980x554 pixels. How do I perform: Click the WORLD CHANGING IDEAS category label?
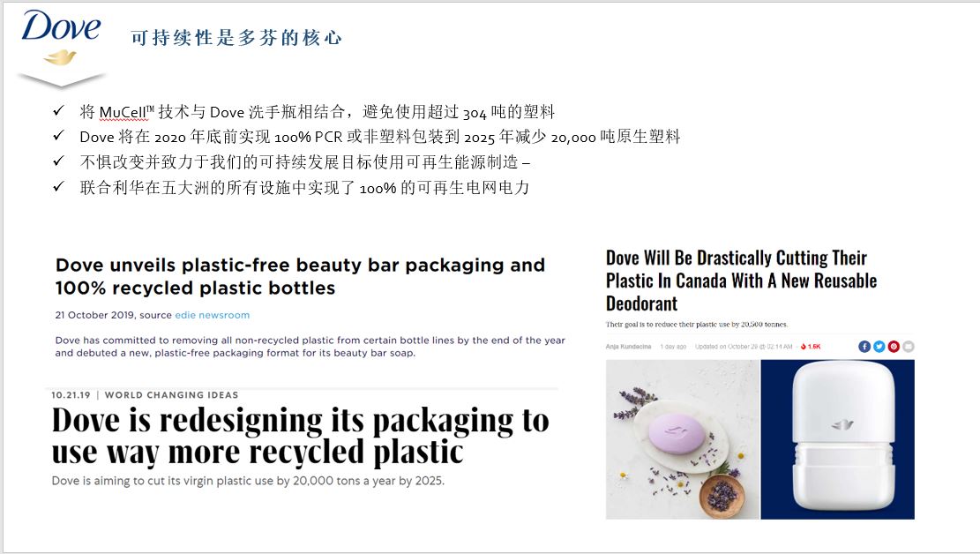[171, 395]
